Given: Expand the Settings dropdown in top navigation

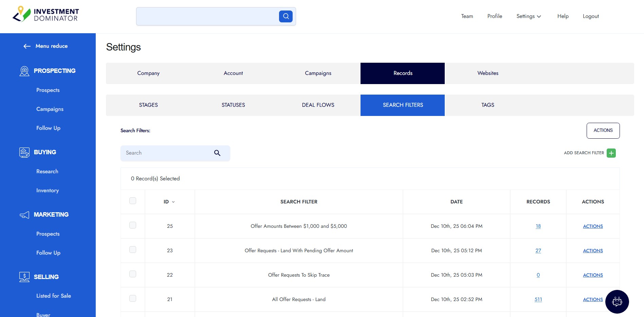Looking at the screenshot, I should [529, 16].
